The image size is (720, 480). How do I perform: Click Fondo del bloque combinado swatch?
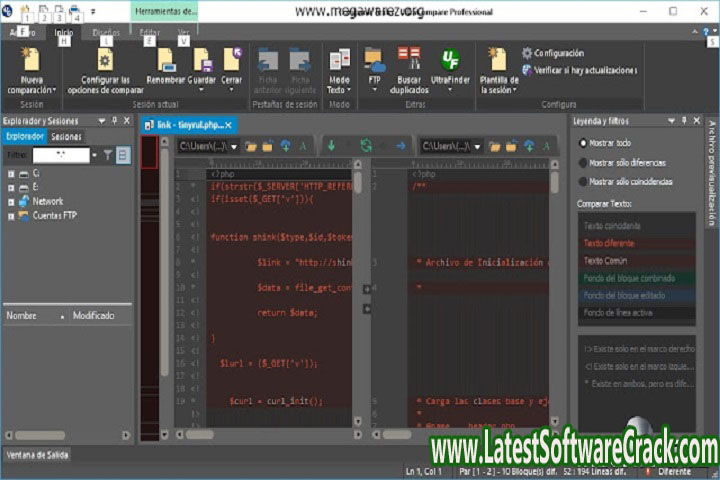point(636,278)
